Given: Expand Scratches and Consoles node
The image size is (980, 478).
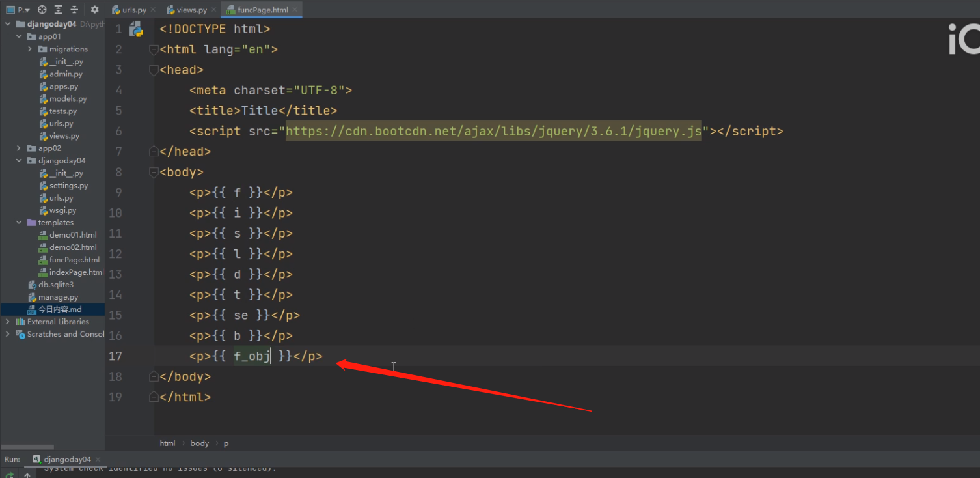Looking at the screenshot, I should pos(8,334).
